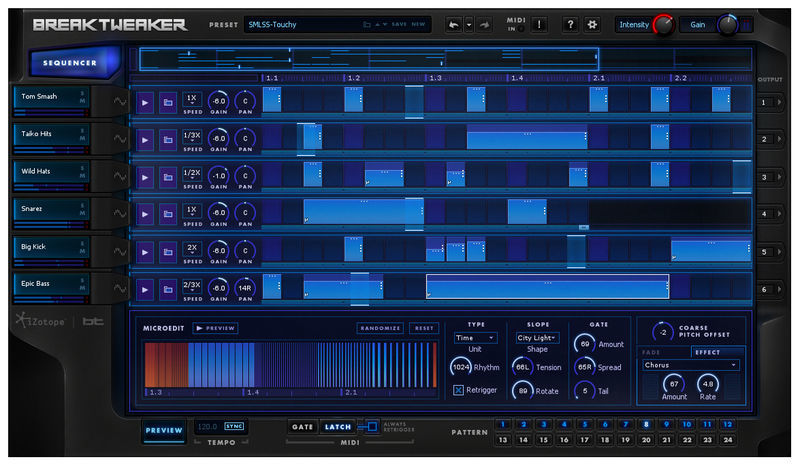Switch to the EFFECT tab
Viewport: 800px width, 466px height.
click(x=708, y=352)
